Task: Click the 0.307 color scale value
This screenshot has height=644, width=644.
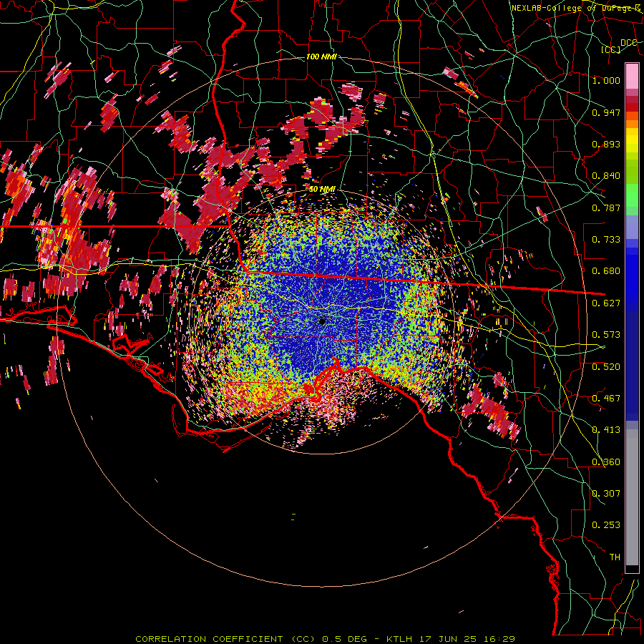Action: coord(606,494)
